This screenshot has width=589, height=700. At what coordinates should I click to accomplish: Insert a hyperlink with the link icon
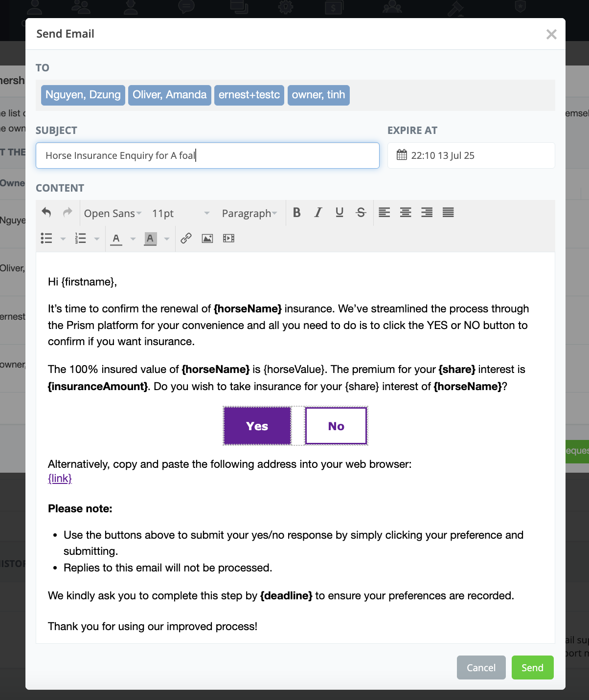click(x=186, y=239)
